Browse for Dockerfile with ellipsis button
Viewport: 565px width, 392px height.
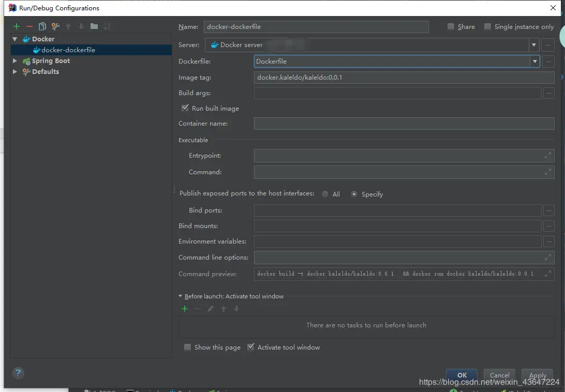pos(548,62)
